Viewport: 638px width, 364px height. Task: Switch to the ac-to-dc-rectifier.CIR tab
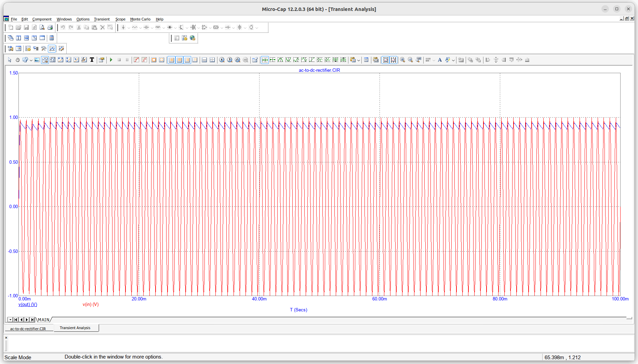point(28,329)
